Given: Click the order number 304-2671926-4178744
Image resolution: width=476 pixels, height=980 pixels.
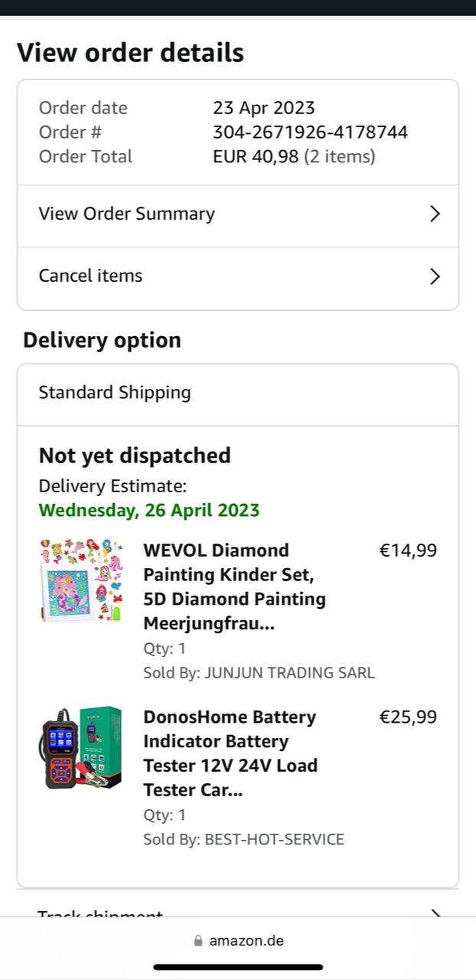Looking at the screenshot, I should pos(310,132).
